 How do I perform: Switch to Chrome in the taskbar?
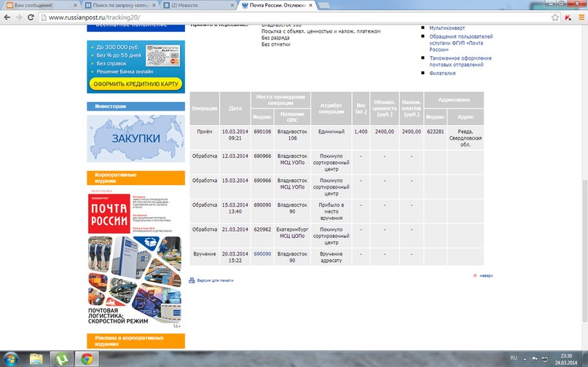click(x=87, y=359)
